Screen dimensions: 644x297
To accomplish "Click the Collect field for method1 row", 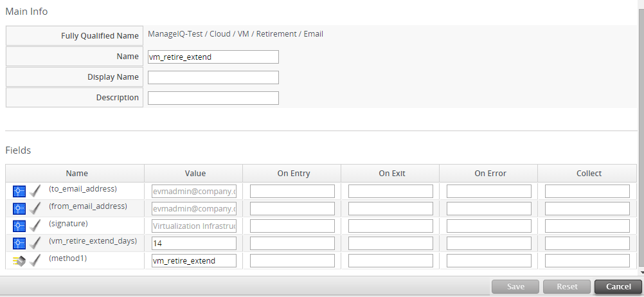I will pos(587,260).
